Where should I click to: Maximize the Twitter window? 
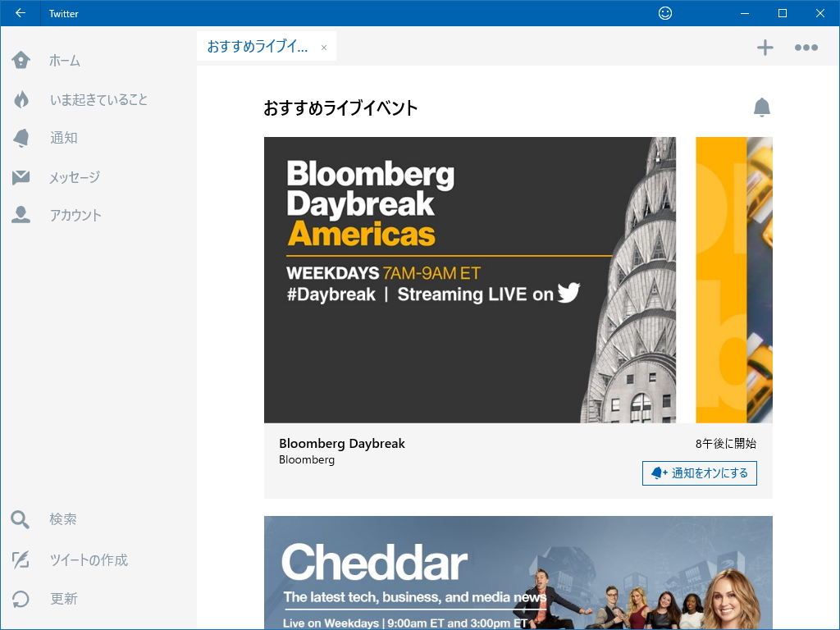[x=782, y=13]
